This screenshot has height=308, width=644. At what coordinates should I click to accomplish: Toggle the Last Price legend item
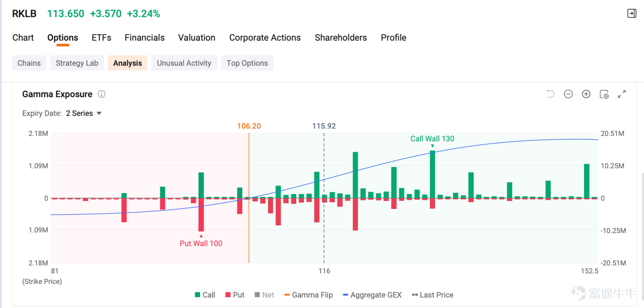pyautogui.click(x=433, y=295)
